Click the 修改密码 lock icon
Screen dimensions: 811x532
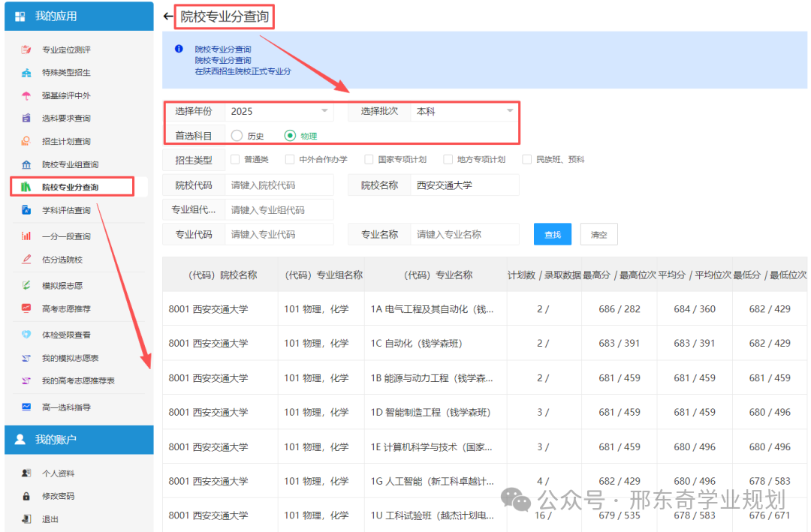coord(26,497)
